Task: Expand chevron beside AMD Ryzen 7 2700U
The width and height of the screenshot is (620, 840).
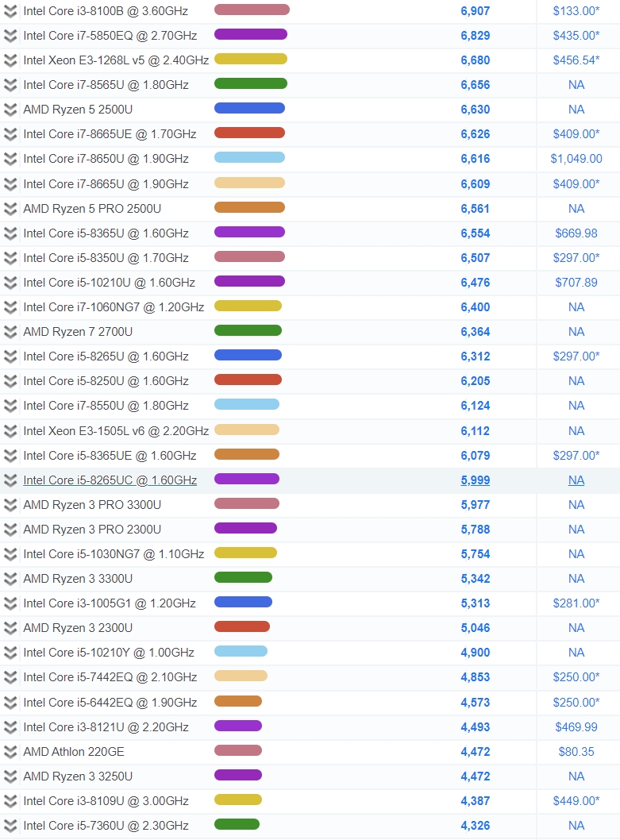Action: click(x=10, y=332)
